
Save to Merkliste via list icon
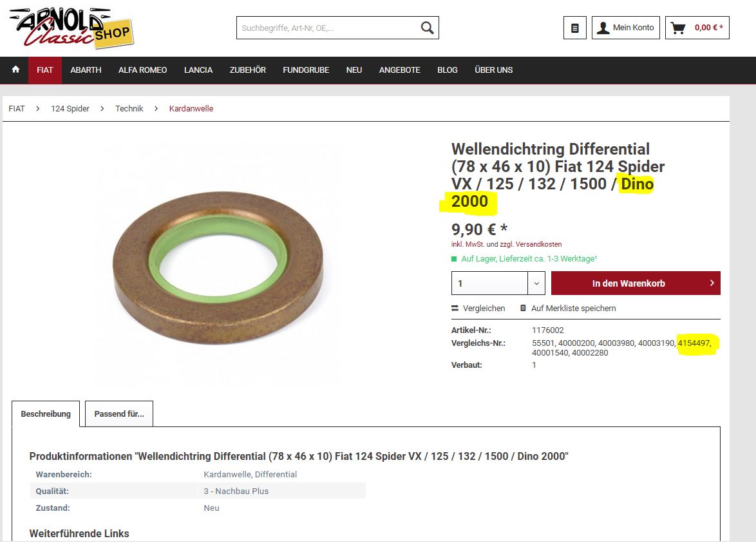[523, 308]
